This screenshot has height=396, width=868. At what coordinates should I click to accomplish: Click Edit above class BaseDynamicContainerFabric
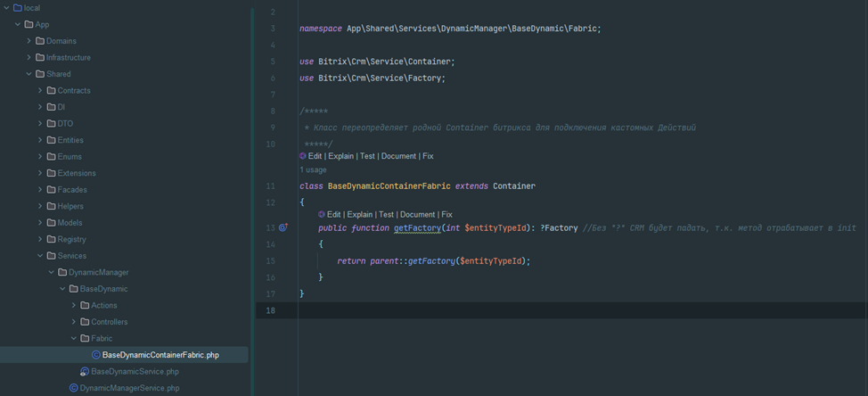(315, 156)
